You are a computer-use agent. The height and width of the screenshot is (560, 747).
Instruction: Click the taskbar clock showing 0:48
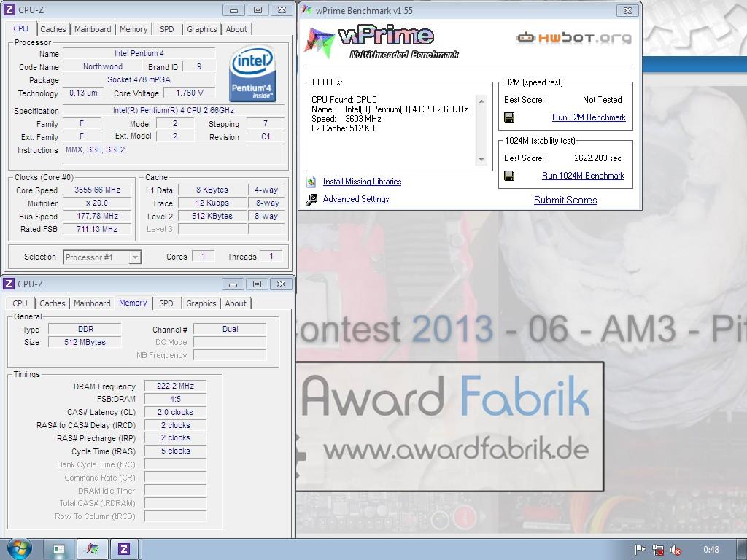pos(711,550)
